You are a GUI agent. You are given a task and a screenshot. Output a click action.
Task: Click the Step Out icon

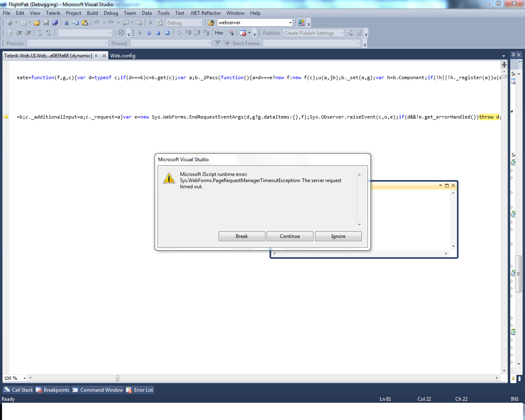[206, 33]
